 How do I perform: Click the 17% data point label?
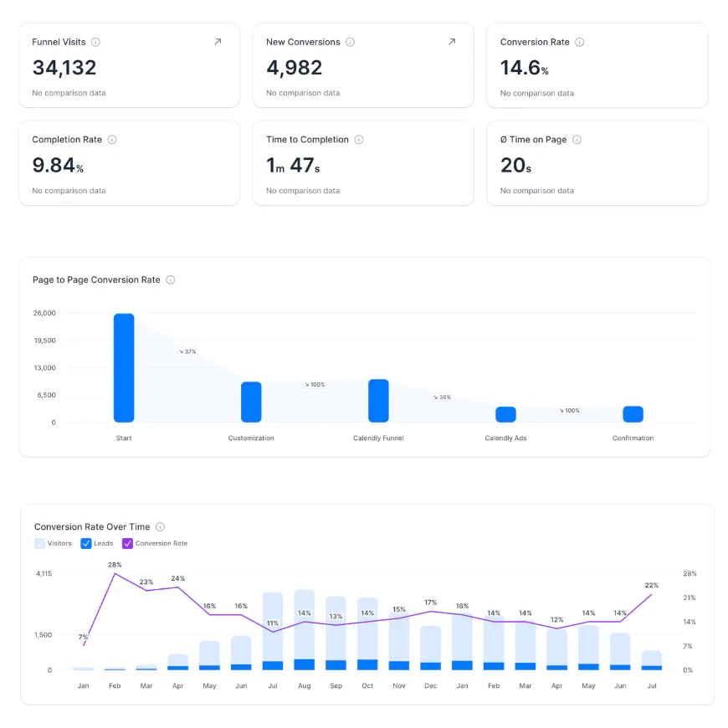point(430,602)
